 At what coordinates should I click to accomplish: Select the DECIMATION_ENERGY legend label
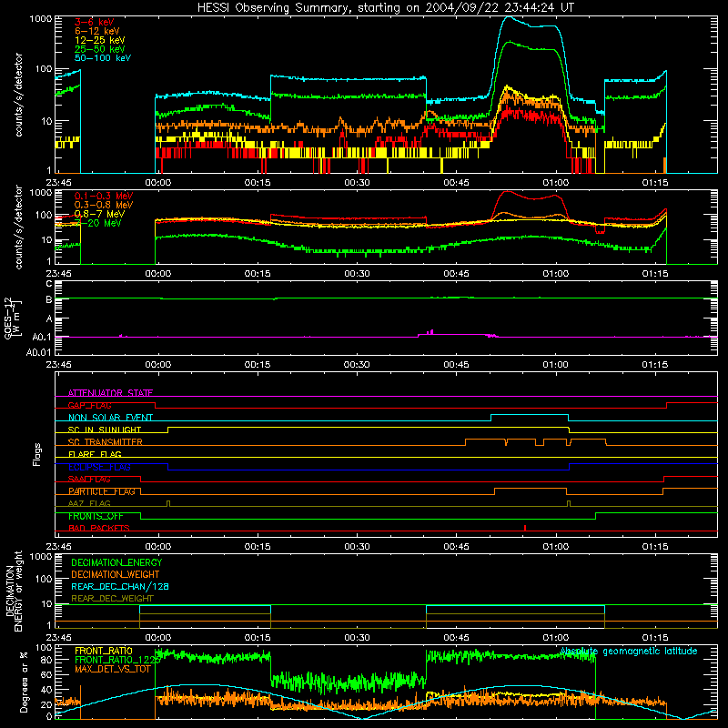coord(116,562)
